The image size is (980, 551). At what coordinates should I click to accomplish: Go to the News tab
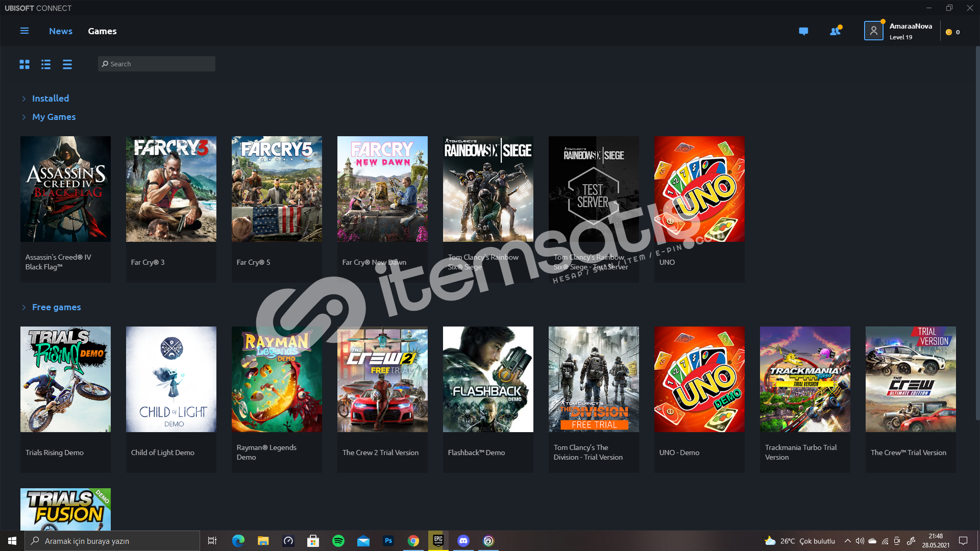(x=61, y=31)
